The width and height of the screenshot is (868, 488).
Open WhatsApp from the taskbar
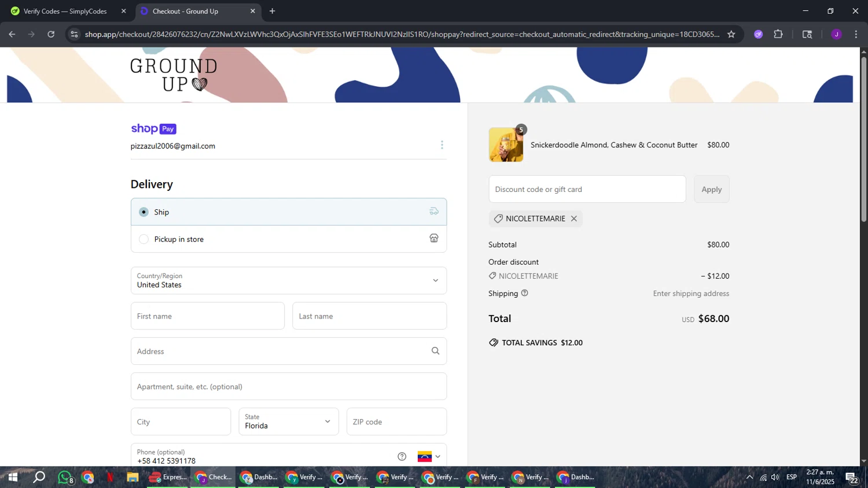pyautogui.click(x=65, y=477)
